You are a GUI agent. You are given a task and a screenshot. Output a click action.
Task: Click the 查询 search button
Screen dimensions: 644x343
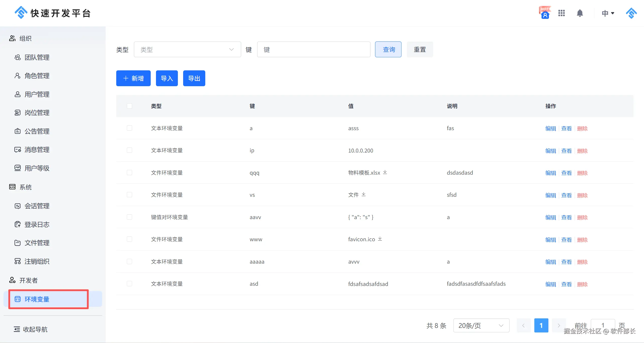tap(388, 50)
